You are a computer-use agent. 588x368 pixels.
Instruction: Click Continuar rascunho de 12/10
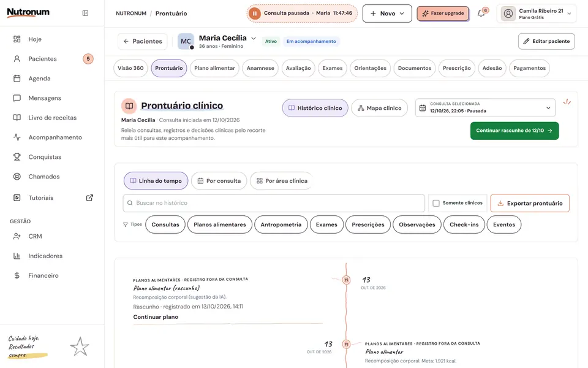[x=514, y=131]
